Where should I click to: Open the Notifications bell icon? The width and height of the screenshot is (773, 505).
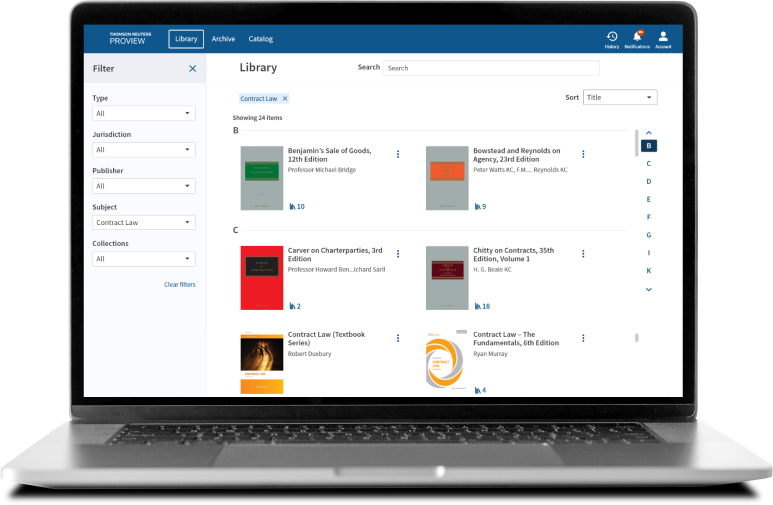click(x=637, y=37)
